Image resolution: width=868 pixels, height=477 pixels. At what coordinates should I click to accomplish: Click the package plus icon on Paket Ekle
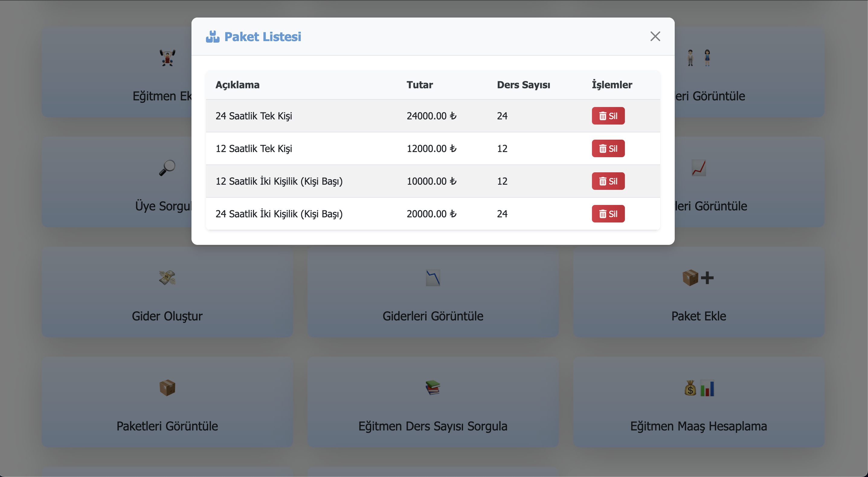click(x=698, y=277)
